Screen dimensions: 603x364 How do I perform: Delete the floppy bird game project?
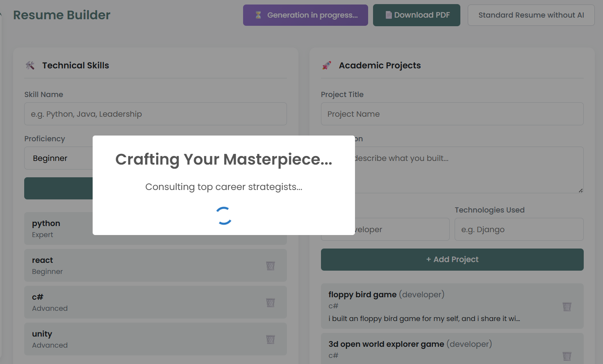(x=567, y=307)
